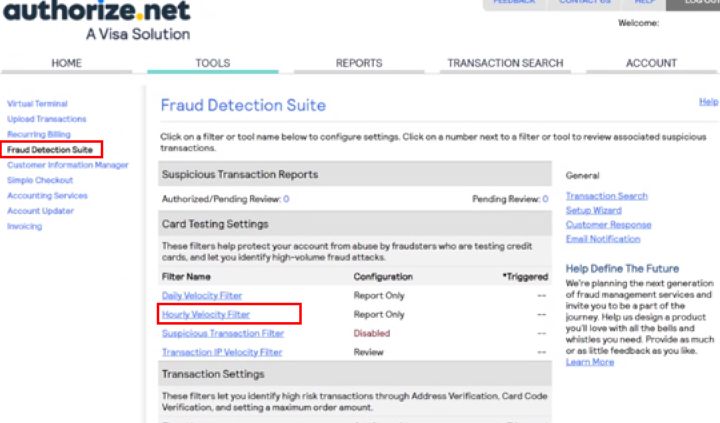The height and width of the screenshot is (423, 720).
Task: Open Recurring Billing from the sidebar
Action: [39, 134]
